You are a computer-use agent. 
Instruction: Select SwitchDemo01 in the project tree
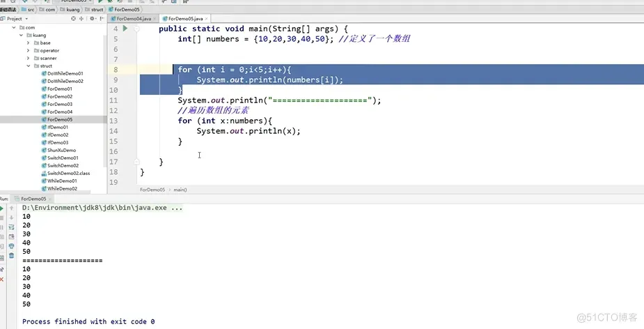coord(60,158)
